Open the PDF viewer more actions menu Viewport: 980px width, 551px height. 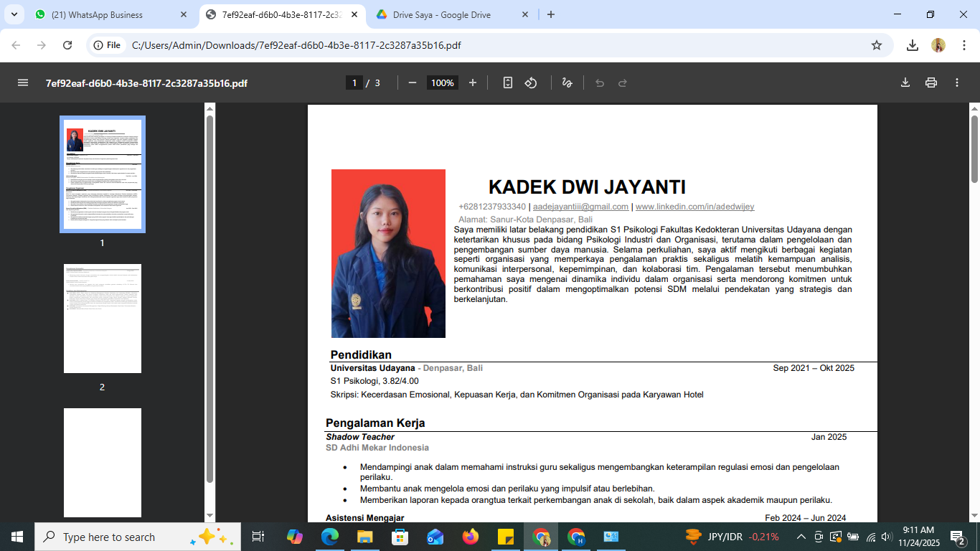click(957, 83)
